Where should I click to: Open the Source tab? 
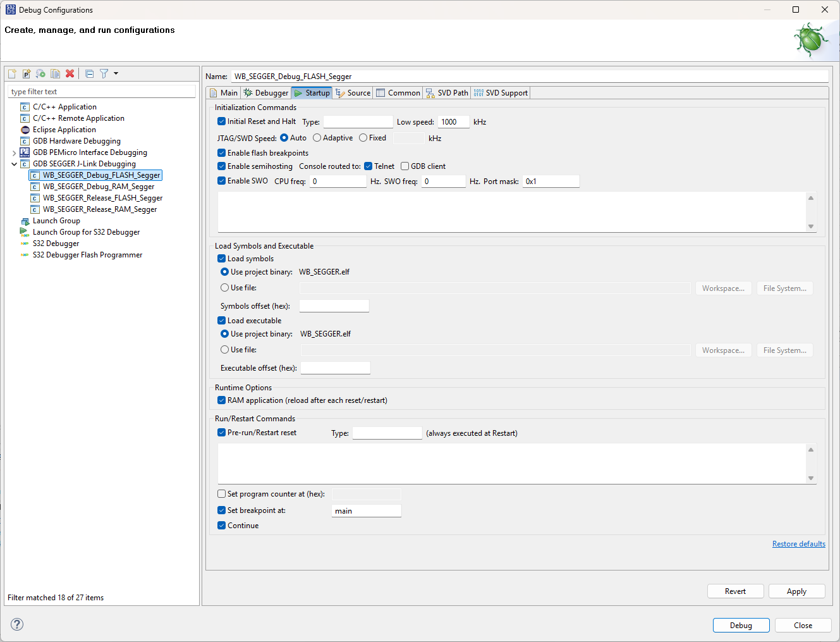coord(353,93)
